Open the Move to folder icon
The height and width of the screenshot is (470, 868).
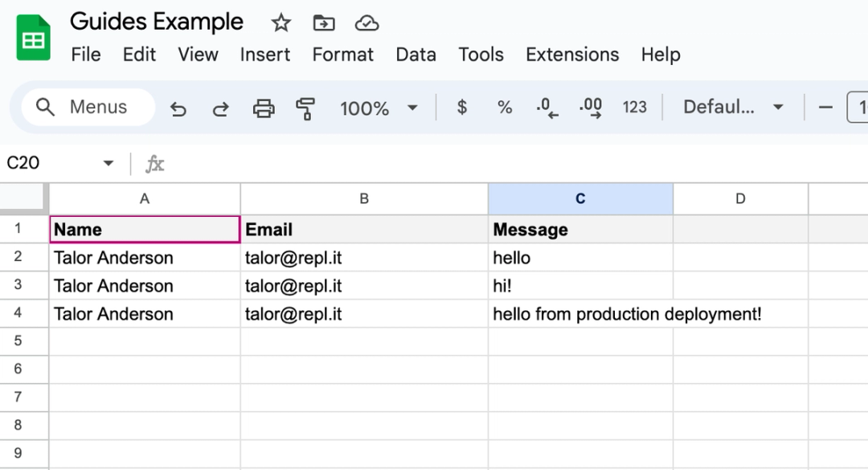click(x=324, y=22)
